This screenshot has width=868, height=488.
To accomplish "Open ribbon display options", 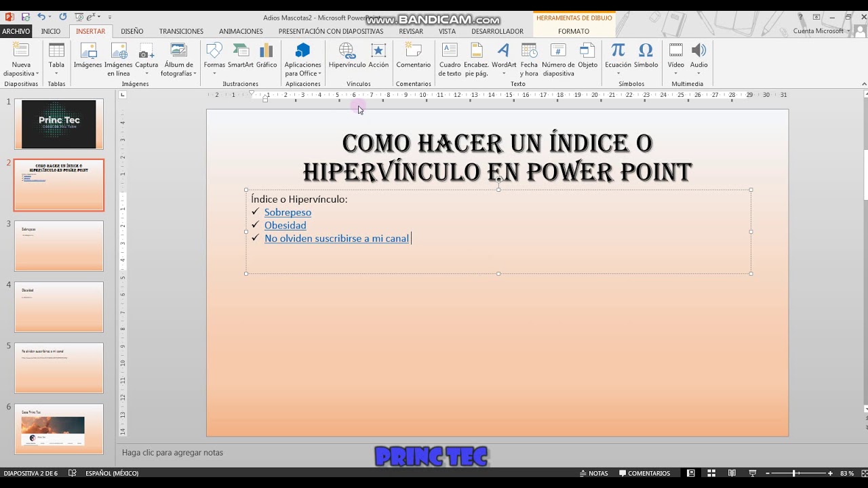I will 816,17.
